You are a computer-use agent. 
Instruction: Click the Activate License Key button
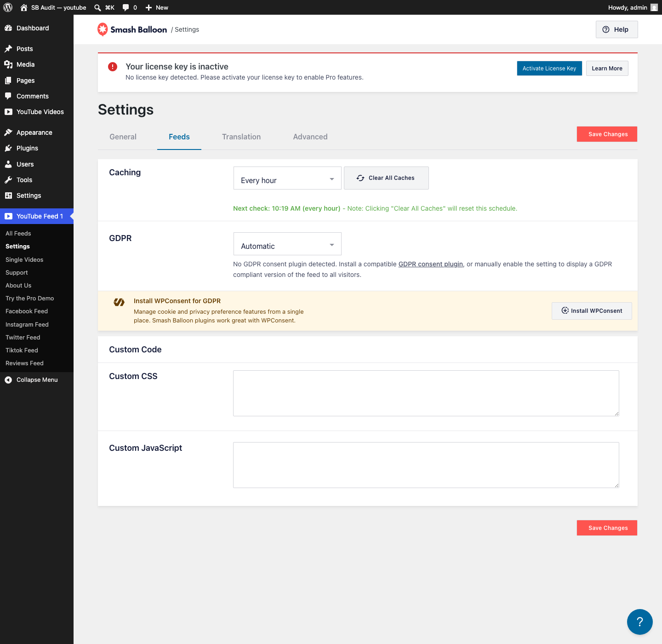549,69
